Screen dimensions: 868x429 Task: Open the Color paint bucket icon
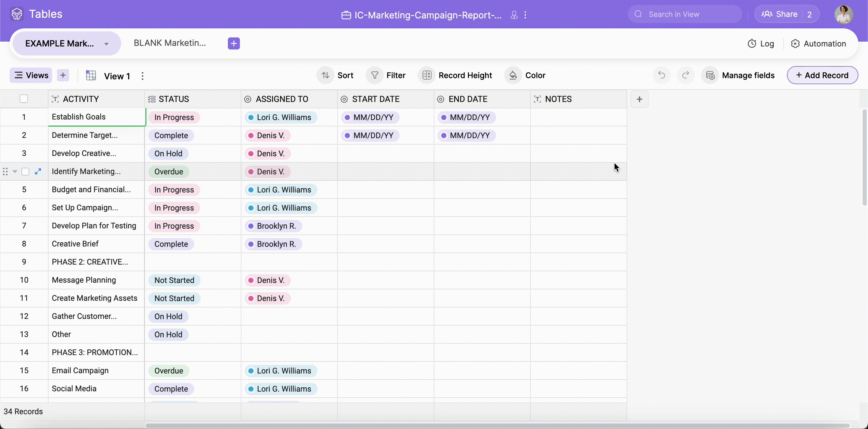(x=513, y=75)
